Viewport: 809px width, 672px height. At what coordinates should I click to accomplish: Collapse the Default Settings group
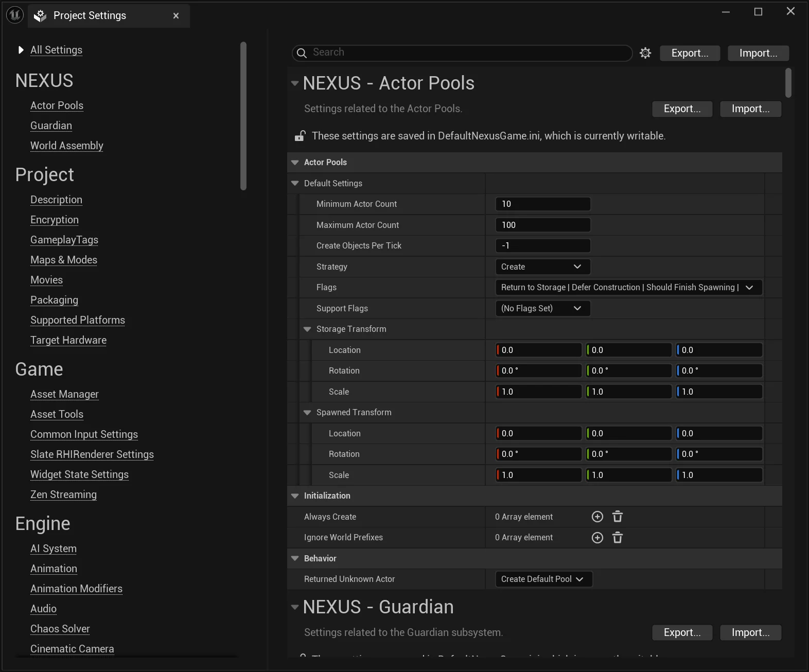pyautogui.click(x=295, y=184)
